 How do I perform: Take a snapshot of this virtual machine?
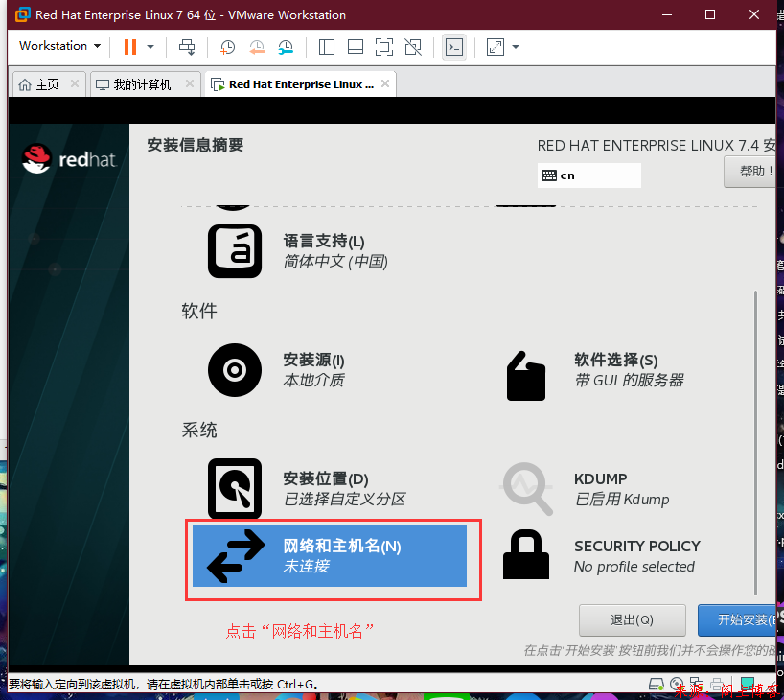tap(227, 47)
